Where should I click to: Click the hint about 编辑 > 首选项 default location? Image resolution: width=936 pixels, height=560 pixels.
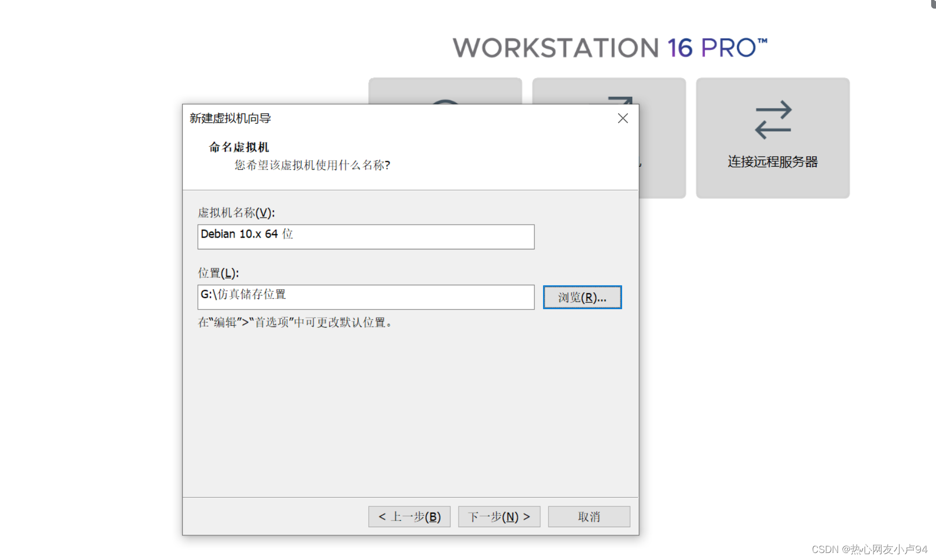click(295, 322)
